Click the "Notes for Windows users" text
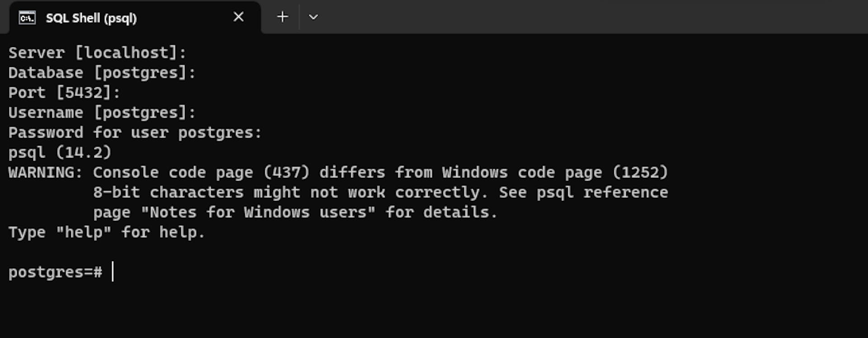 (258, 212)
